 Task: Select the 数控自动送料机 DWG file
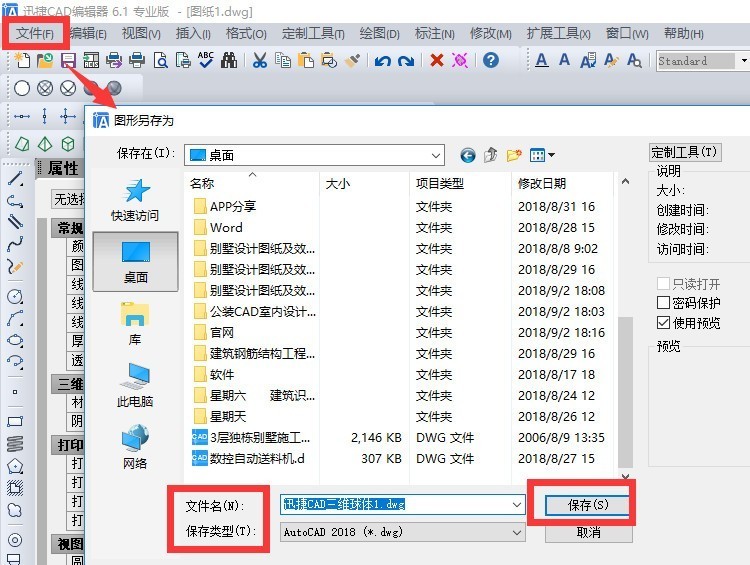tap(248, 459)
